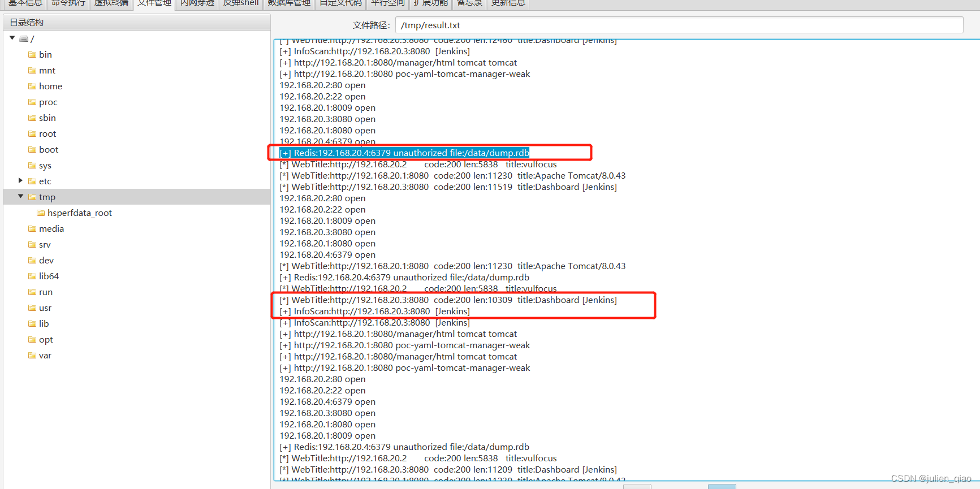Image resolution: width=980 pixels, height=489 pixels.
Task: Click the etc folder icon
Action: [x=32, y=181]
